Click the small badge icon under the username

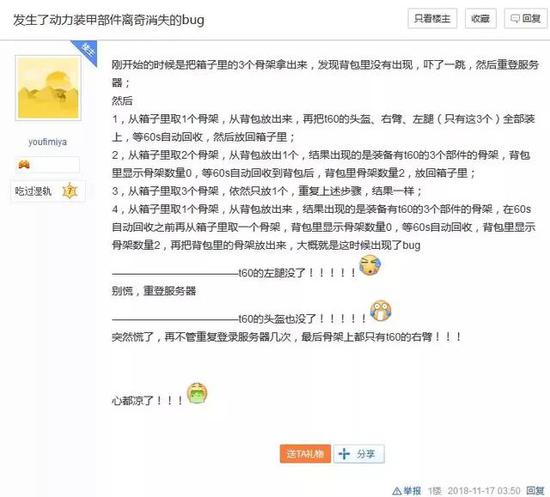coord(24,164)
